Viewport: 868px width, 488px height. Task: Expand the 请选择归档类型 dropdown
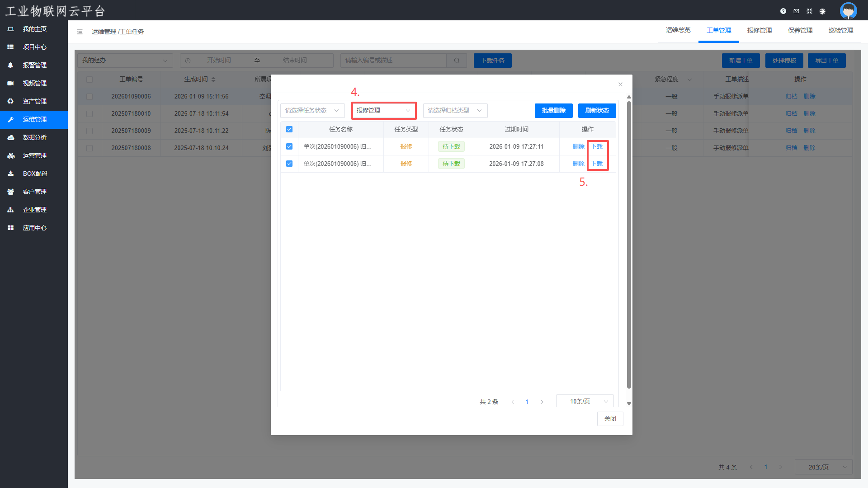[x=455, y=111]
